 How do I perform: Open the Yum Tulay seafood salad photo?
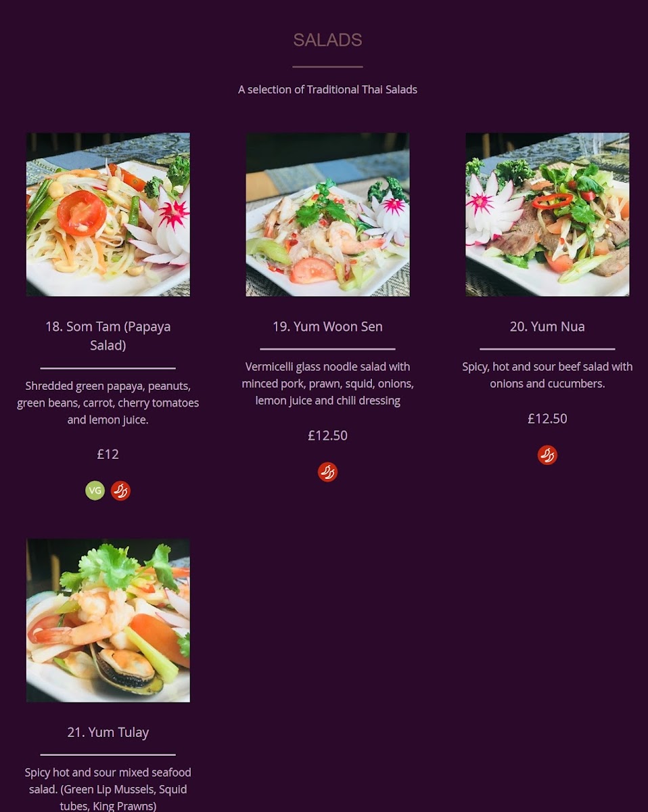pyautogui.click(x=108, y=621)
